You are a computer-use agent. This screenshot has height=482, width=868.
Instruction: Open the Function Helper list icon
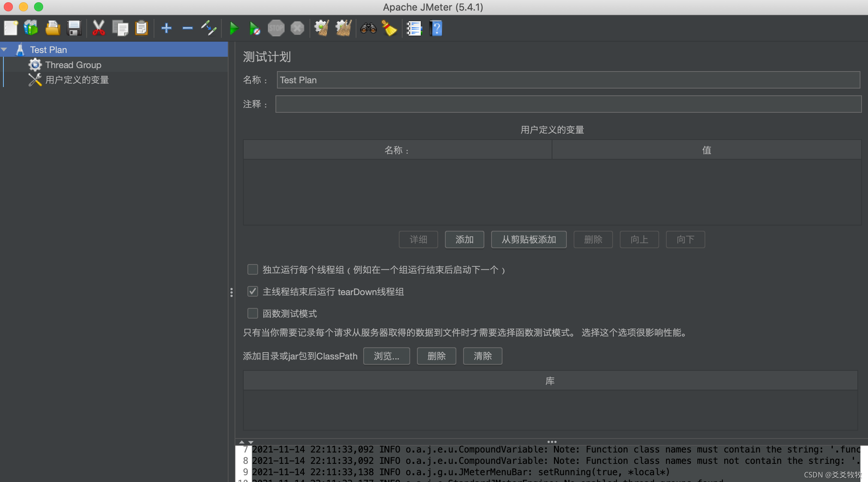tap(414, 28)
